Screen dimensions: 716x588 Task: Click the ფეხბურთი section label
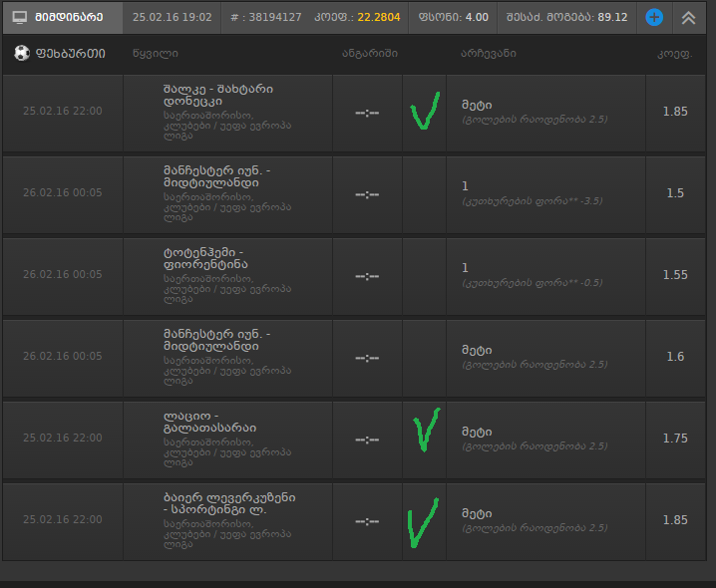[x=71, y=54]
